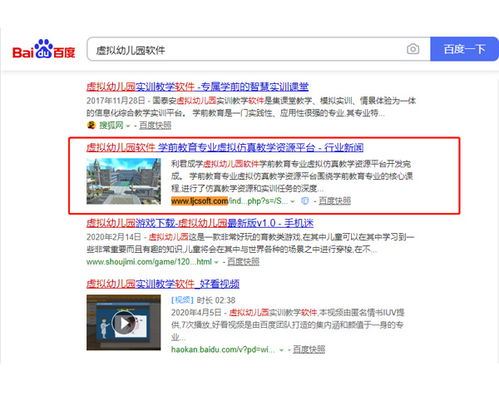The image size is (499, 416).
Task: Click snippet text dated 2020年2月14日
Action: [250, 243]
